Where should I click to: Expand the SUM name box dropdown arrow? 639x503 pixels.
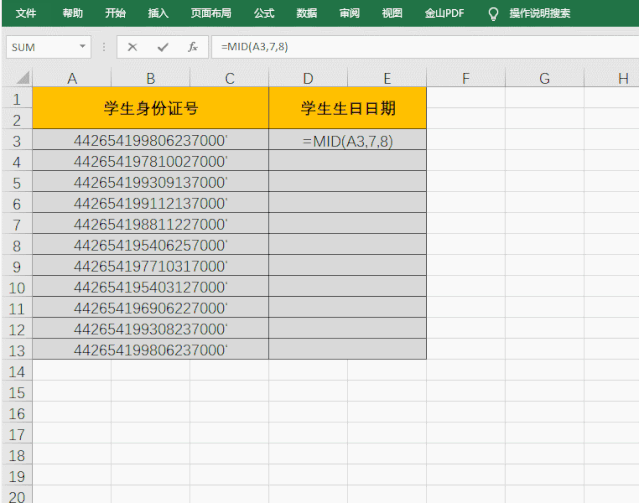pos(82,47)
